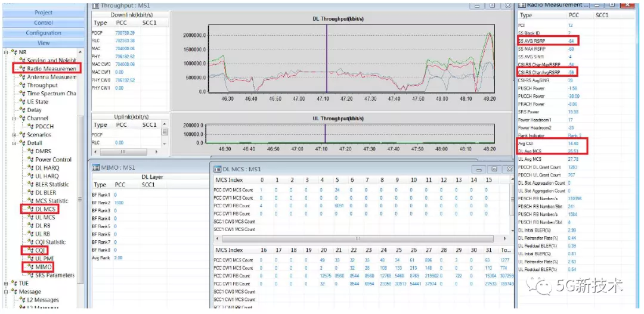Viewport: 644px width, 314px height.
Task: Collapse the Detail tree node
Action: pos(14,143)
